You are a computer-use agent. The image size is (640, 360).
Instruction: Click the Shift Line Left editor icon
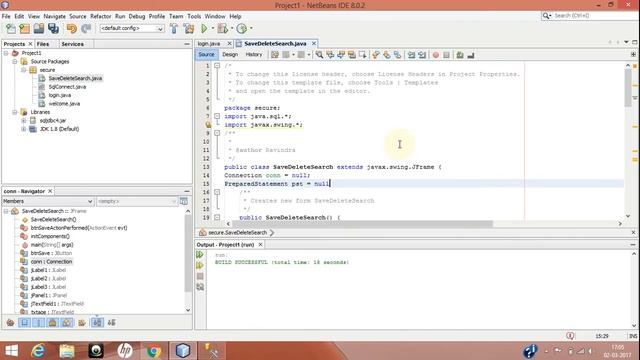411,55
